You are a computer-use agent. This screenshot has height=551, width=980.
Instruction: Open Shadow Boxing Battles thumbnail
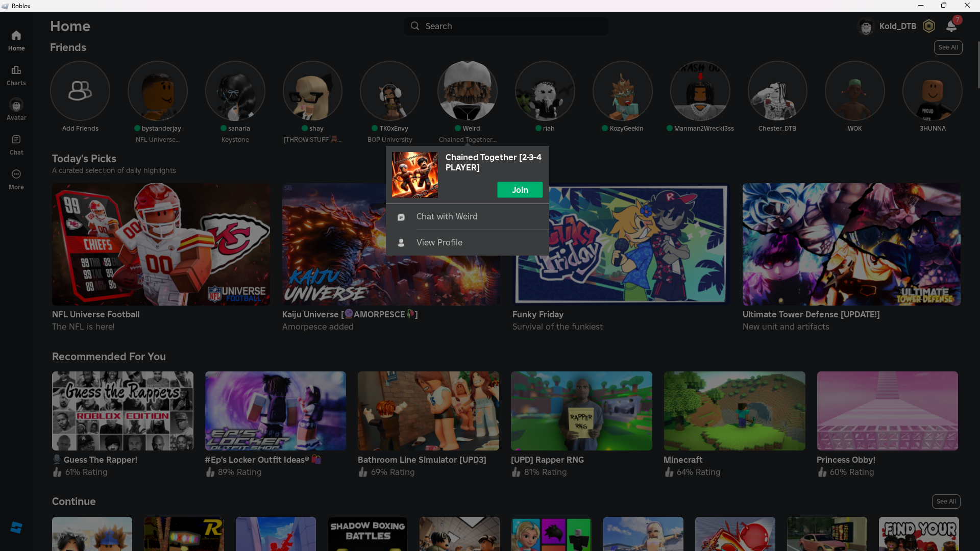pyautogui.click(x=367, y=534)
